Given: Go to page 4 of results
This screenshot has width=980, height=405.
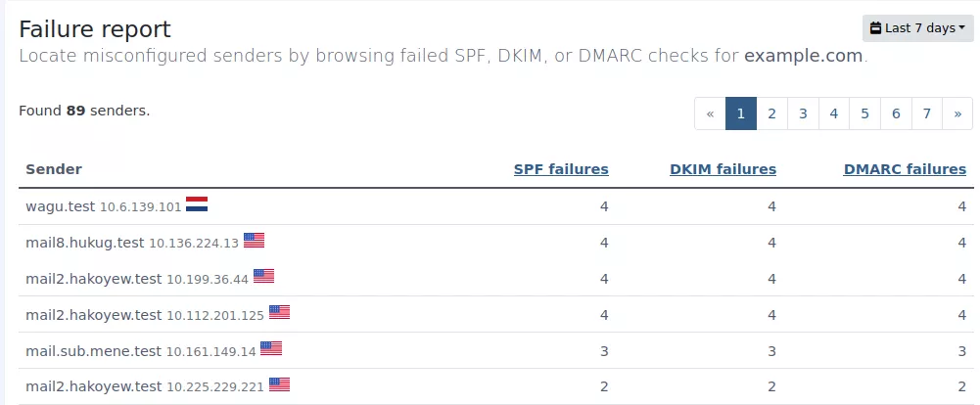Looking at the screenshot, I should point(834,113).
